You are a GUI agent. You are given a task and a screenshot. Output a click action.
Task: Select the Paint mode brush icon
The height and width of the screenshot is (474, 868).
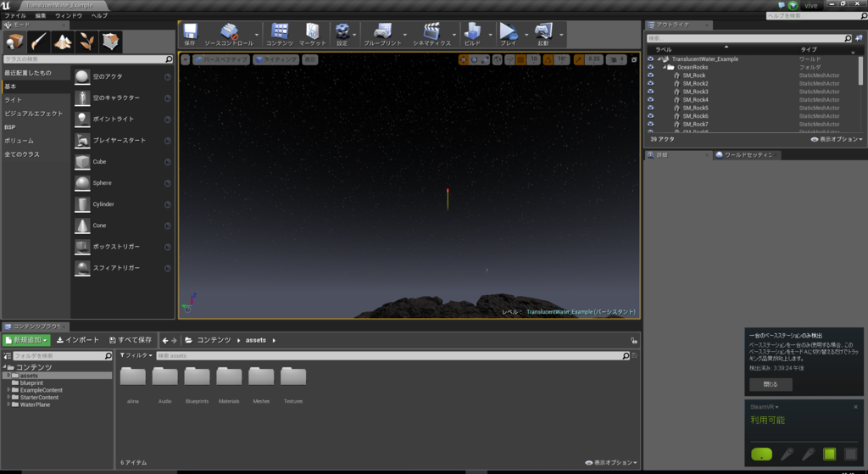pyautogui.click(x=38, y=42)
